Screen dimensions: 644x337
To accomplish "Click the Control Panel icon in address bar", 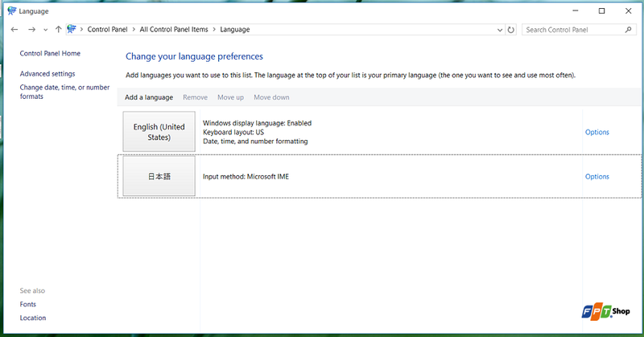I will [x=72, y=29].
